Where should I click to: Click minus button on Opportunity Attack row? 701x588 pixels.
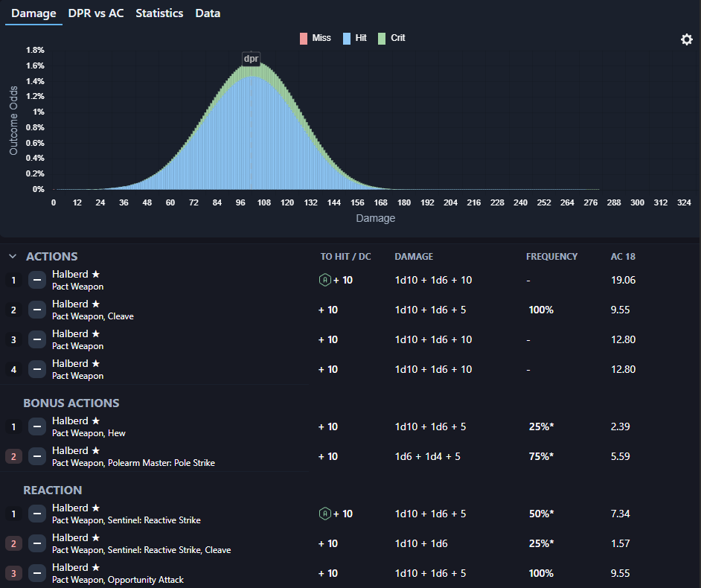click(37, 573)
